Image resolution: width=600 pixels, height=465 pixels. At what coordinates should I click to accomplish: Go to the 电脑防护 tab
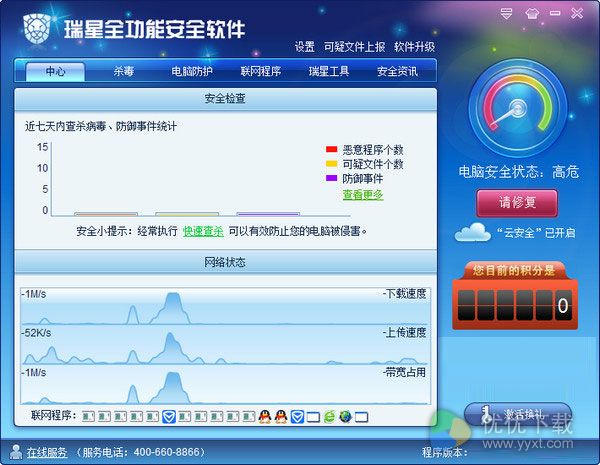[192, 72]
